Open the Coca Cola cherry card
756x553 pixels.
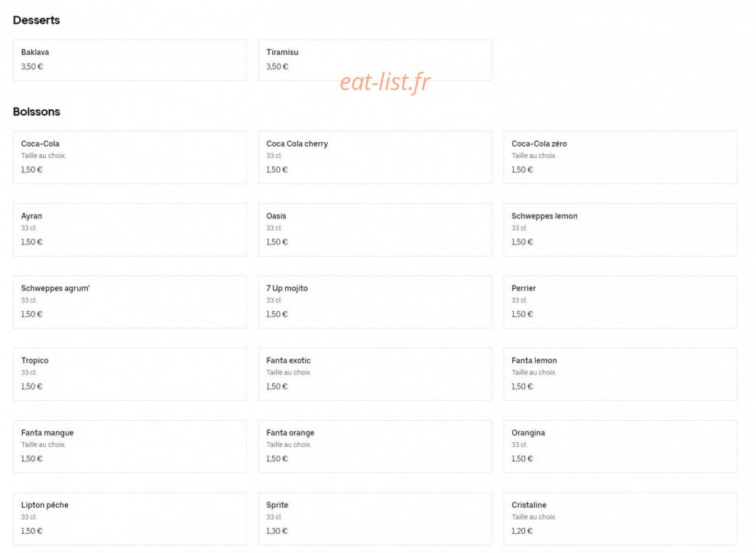coord(375,157)
